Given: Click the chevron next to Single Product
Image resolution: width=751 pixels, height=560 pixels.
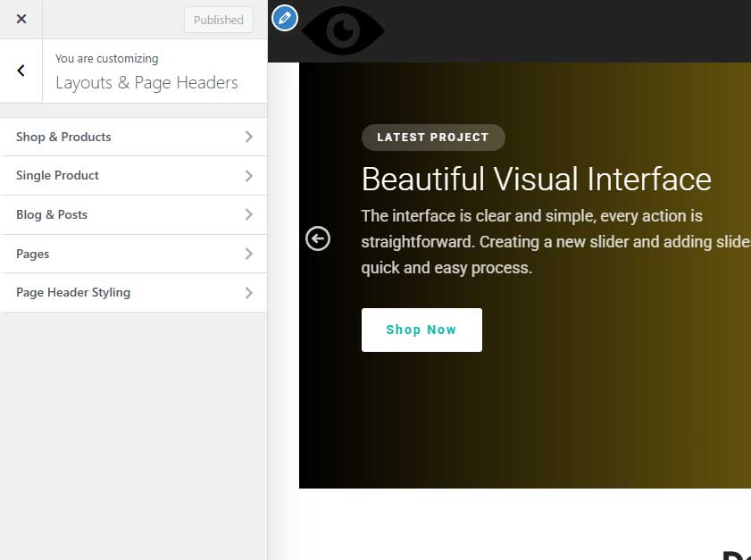Looking at the screenshot, I should pyautogui.click(x=248, y=176).
